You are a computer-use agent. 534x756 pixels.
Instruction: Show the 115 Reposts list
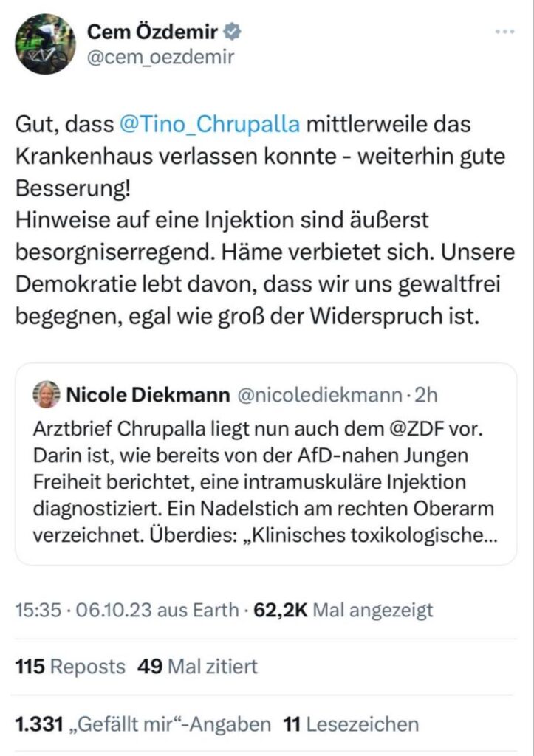pyautogui.click(x=70, y=667)
